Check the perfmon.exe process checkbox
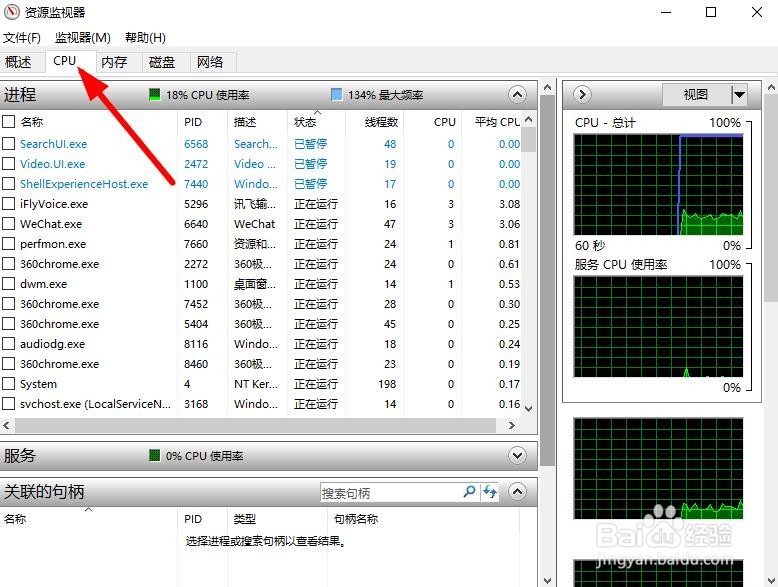 click(8, 244)
